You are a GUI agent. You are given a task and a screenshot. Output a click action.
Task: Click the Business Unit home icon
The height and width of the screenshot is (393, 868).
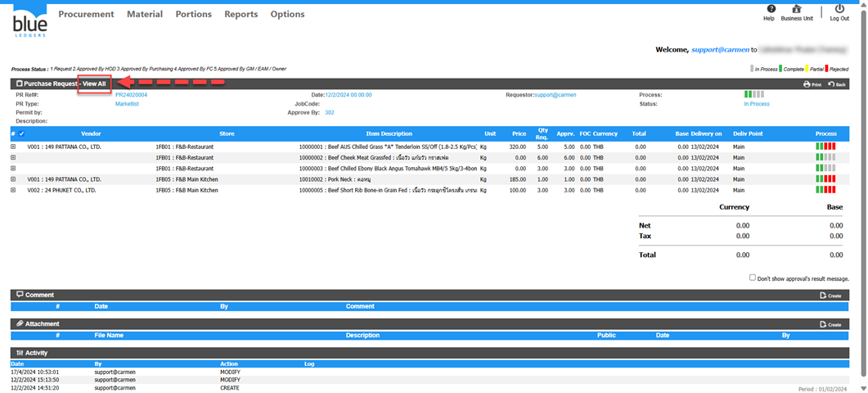[797, 9]
